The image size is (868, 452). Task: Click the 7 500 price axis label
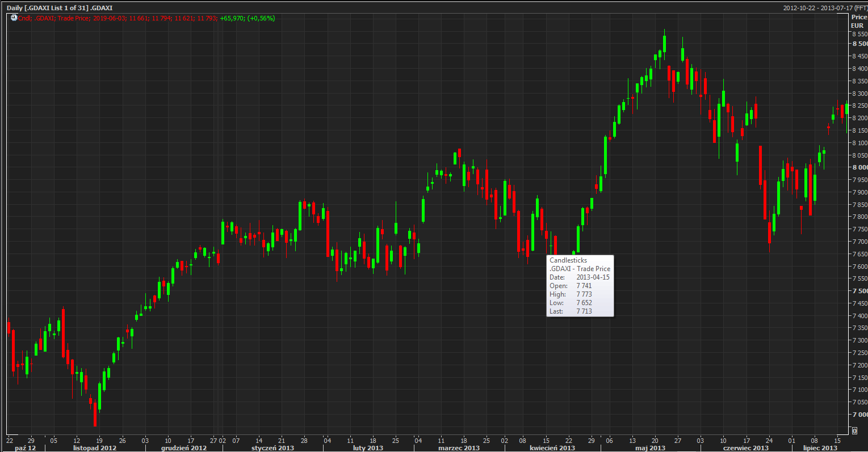click(x=859, y=291)
